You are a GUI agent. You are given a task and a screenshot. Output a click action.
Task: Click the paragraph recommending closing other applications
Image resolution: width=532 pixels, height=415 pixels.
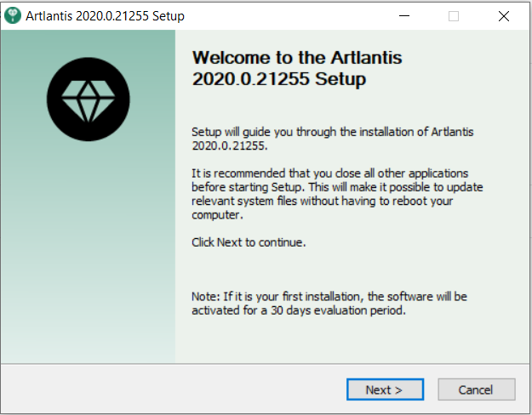[337, 194]
